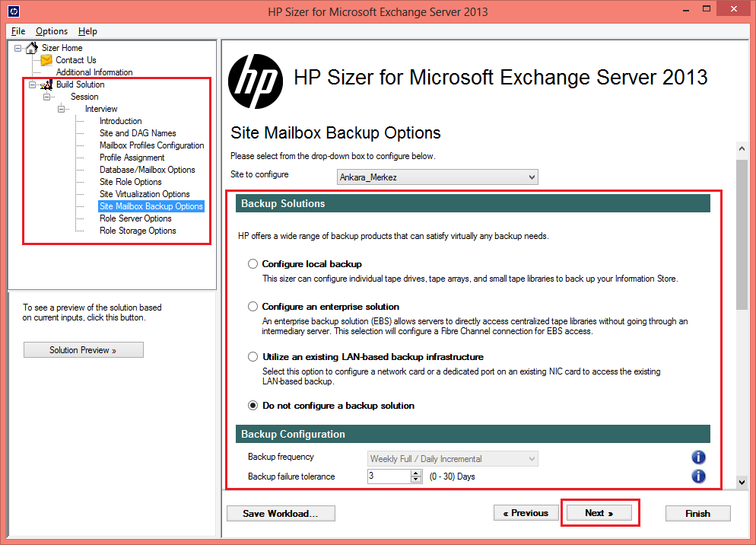Screen dimensions: 756x545
Task: Click the Contact Us envelope icon
Action: click(x=46, y=60)
